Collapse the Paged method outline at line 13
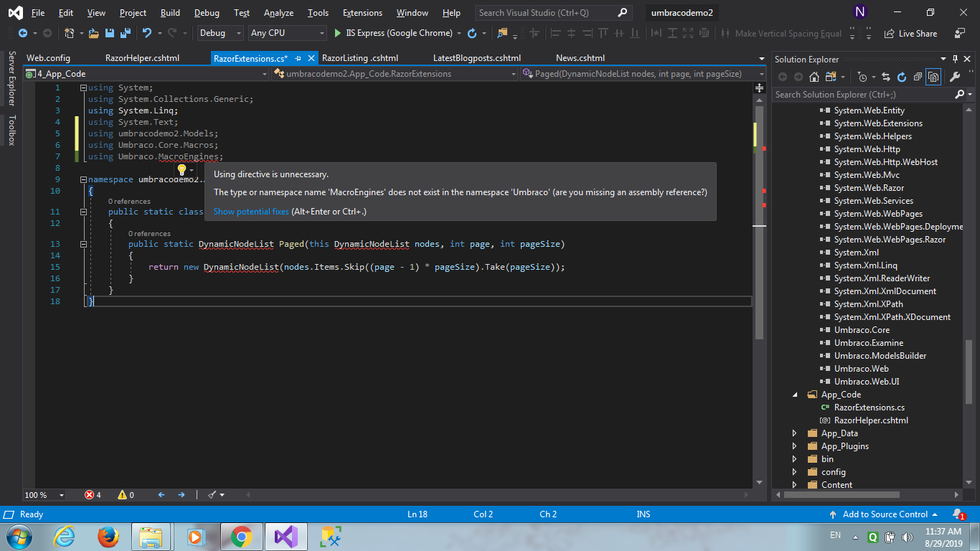This screenshot has height=551, width=980. (84, 244)
